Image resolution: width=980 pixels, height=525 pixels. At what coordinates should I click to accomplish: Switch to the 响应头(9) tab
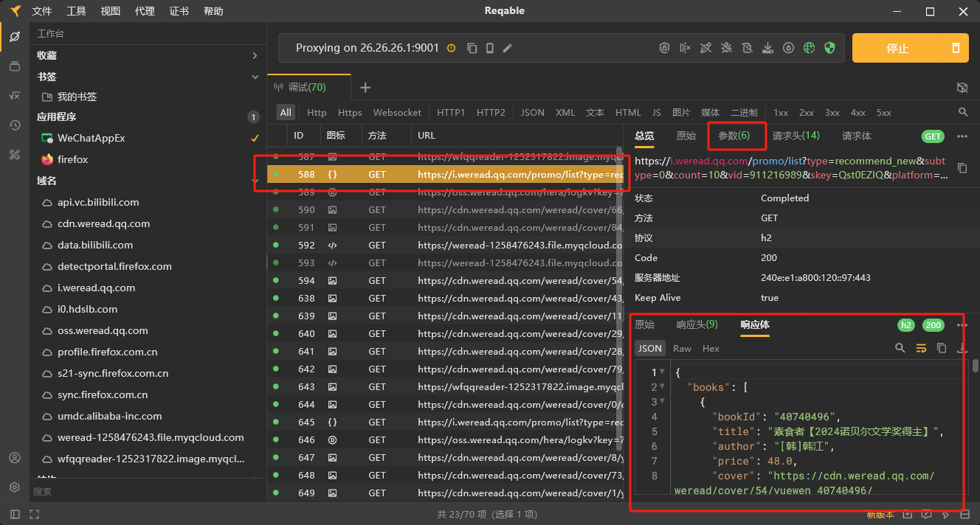click(697, 324)
